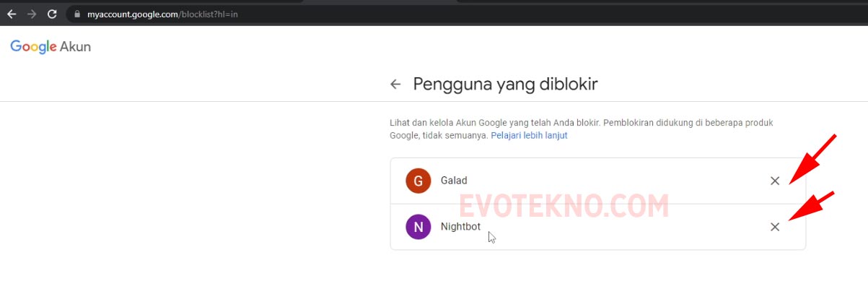Click the padlock site info icon
This screenshot has height=302, width=868.
pyautogui.click(x=78, y=14)
